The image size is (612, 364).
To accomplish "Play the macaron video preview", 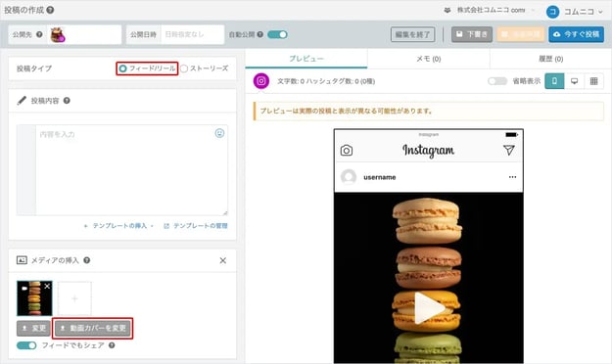I will [x=429, y=308].
